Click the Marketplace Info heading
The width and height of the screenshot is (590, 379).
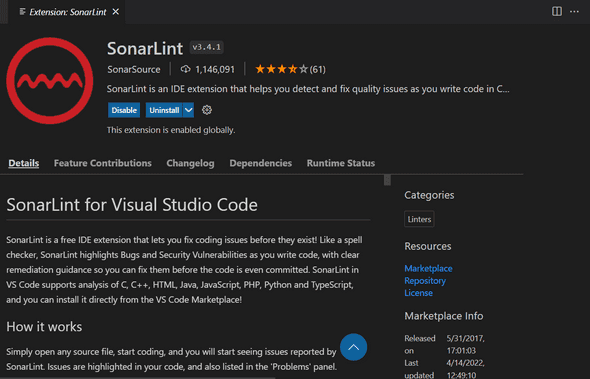[444, 316]
